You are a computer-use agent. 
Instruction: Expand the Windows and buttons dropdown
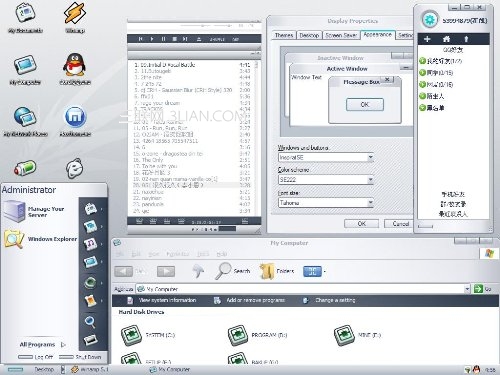click(x=370, y=157)
